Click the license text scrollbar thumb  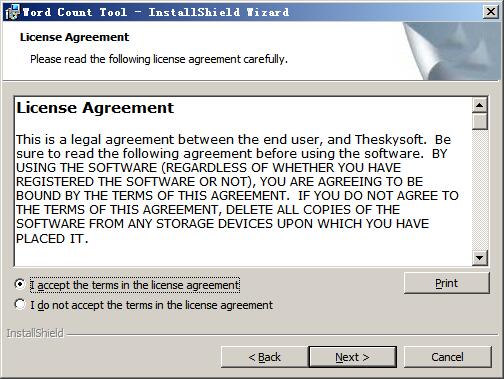click(x=480, y=121)
